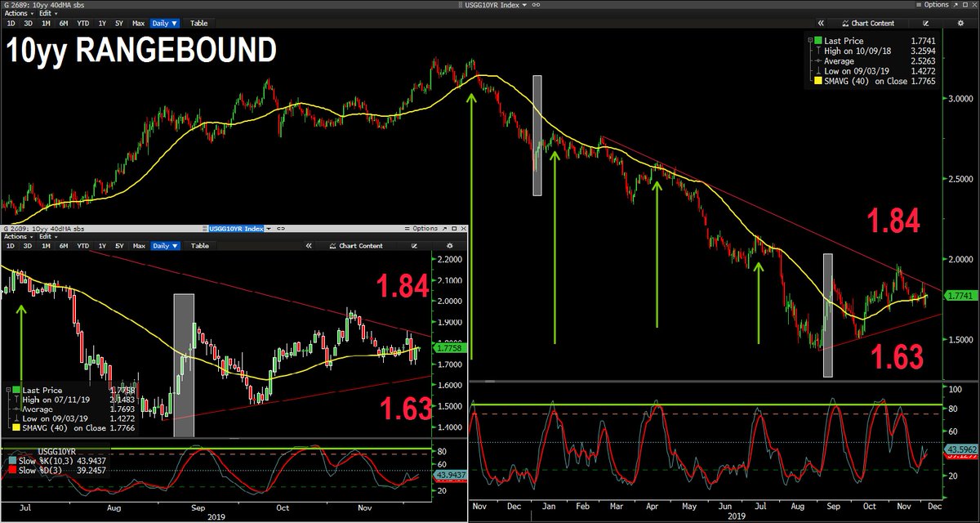980x523 pixels.
Task: Open gear settings in main chart toolbar
Action: click(960, 23)
